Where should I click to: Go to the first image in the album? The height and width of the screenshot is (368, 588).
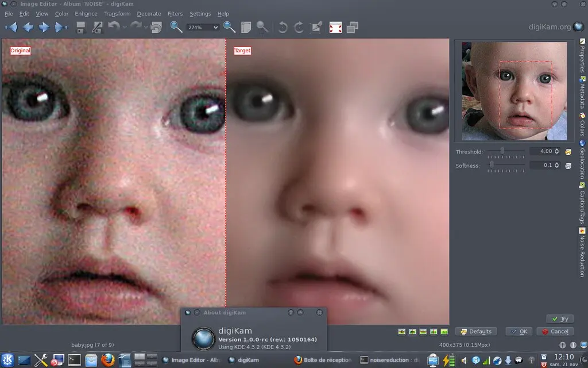(11, 27)
